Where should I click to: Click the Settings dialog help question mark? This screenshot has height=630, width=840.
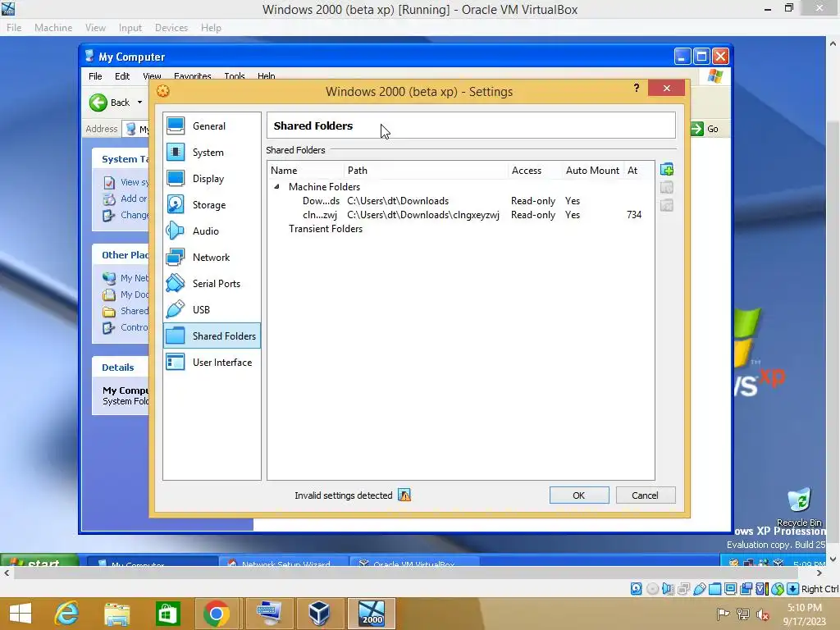pos(637,88)
